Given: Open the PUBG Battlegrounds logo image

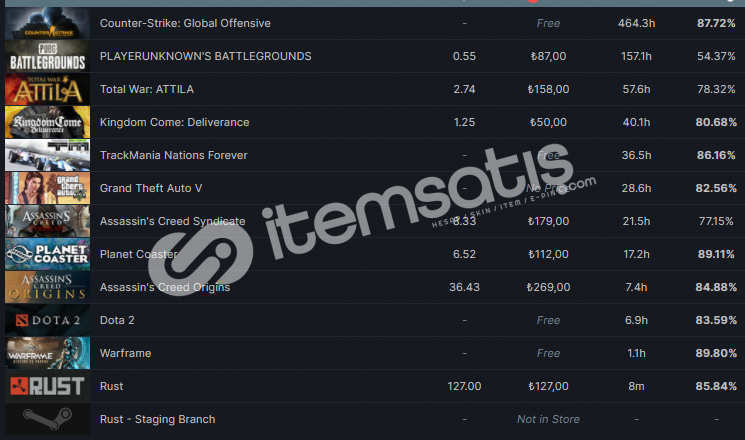Looking at the screenshot, I should coord(48,56).
